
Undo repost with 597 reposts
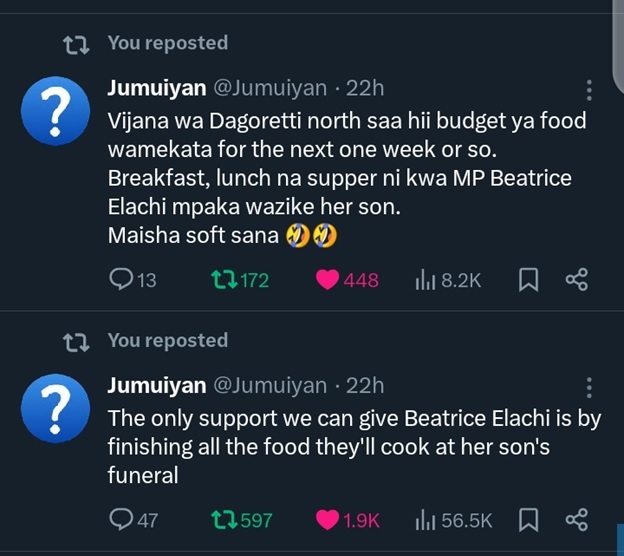click(x=223, y=520)
